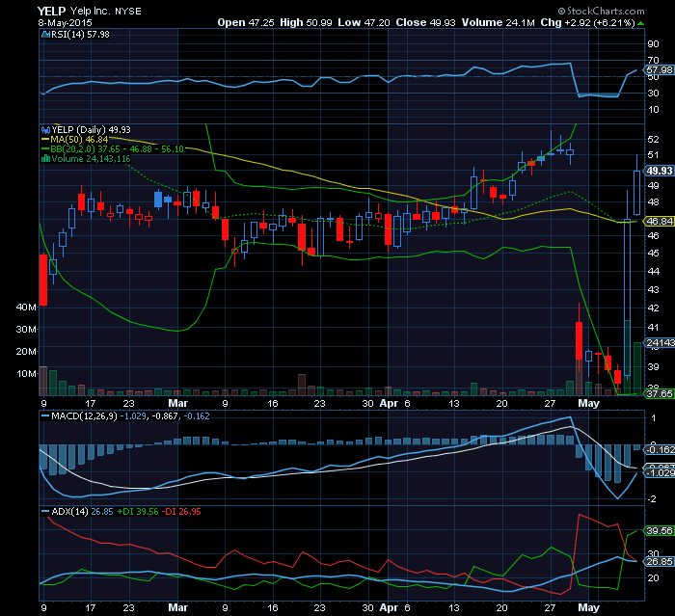Viewport: 675px width, 616px height.
Task: Click the red -DI 26.95 legend value
Action: coord(181,512)
